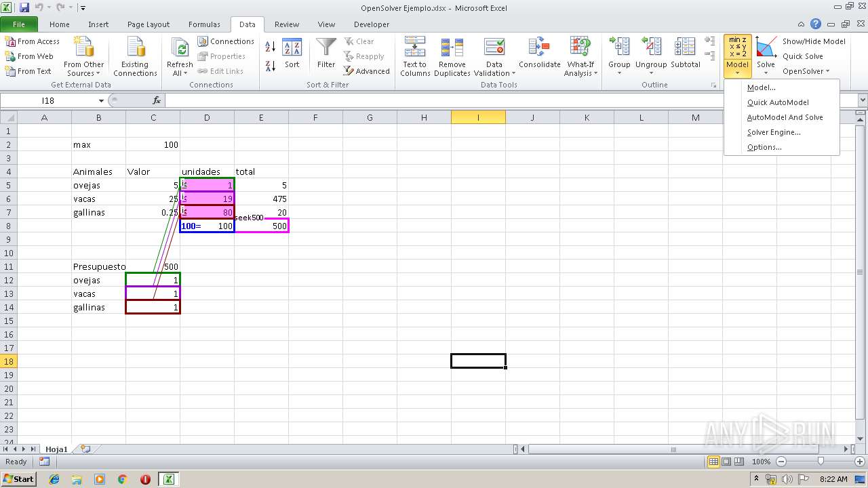
Task: Click the From Web import button
Action: coord(29,56)
